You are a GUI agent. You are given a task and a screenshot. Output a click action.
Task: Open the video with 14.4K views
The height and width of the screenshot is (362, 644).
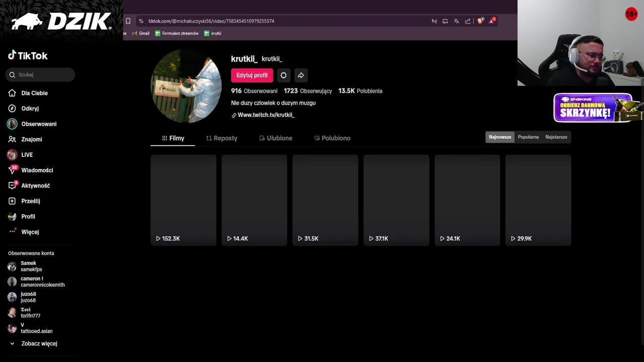coord(254,200)
